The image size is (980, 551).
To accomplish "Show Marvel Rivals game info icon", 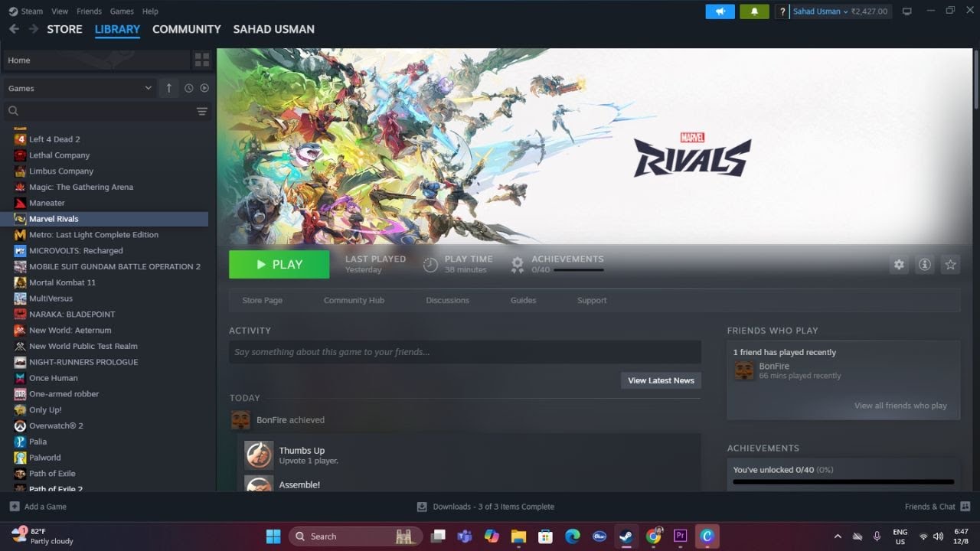I will tap(925, 264).
